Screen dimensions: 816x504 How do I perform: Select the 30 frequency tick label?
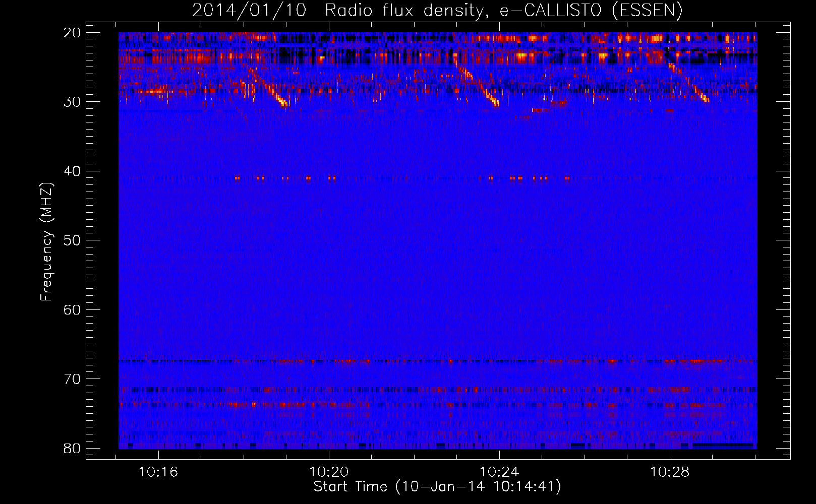point(72,102)
